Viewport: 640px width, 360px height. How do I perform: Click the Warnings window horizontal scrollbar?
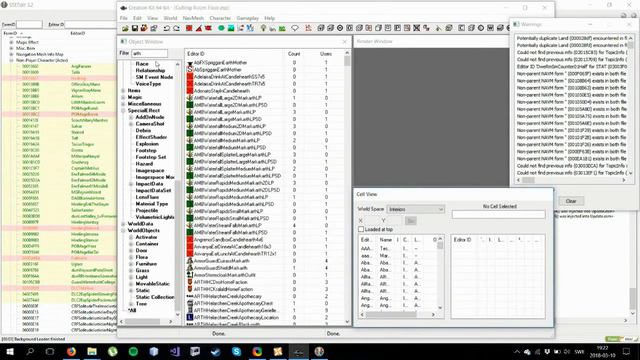571,180
